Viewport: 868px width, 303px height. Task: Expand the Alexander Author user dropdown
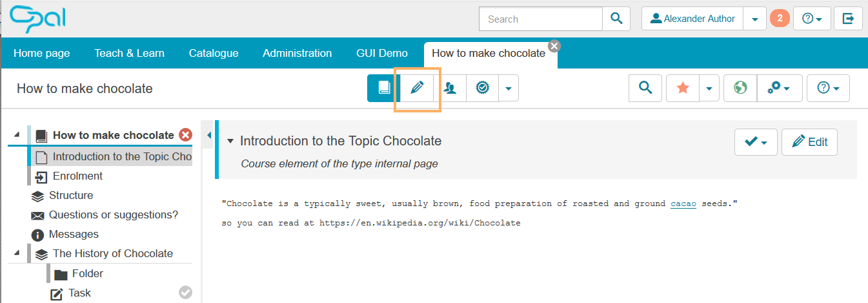(754, 19)
